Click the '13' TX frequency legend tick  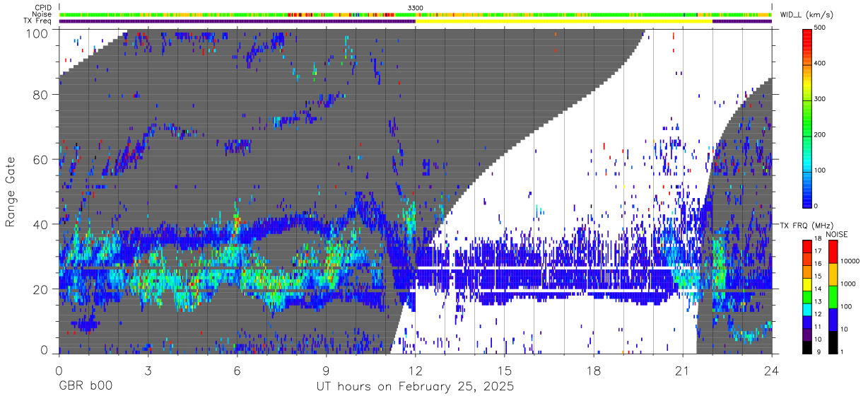(819, 302)
